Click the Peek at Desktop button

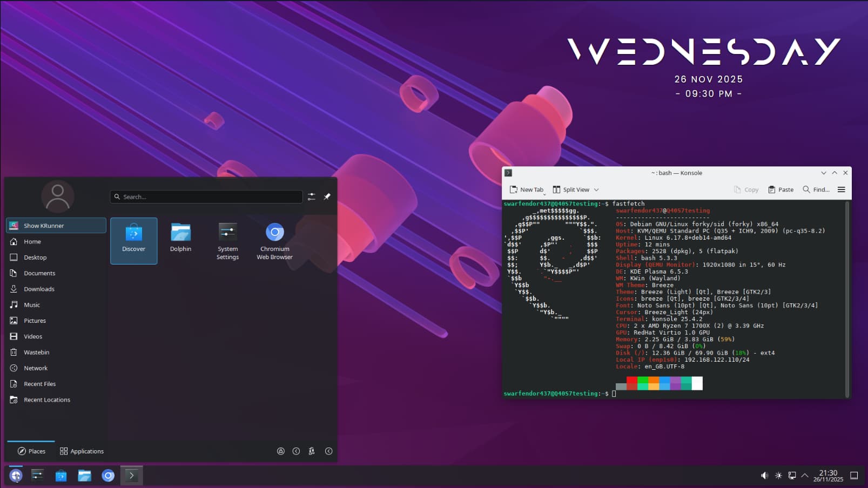(x=854, y=476)
